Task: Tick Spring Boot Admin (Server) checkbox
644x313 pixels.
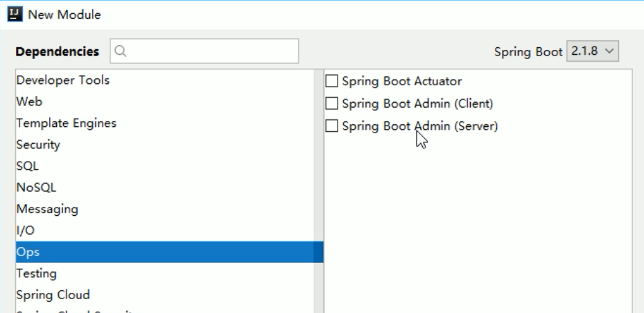Action: coord(332,126)
